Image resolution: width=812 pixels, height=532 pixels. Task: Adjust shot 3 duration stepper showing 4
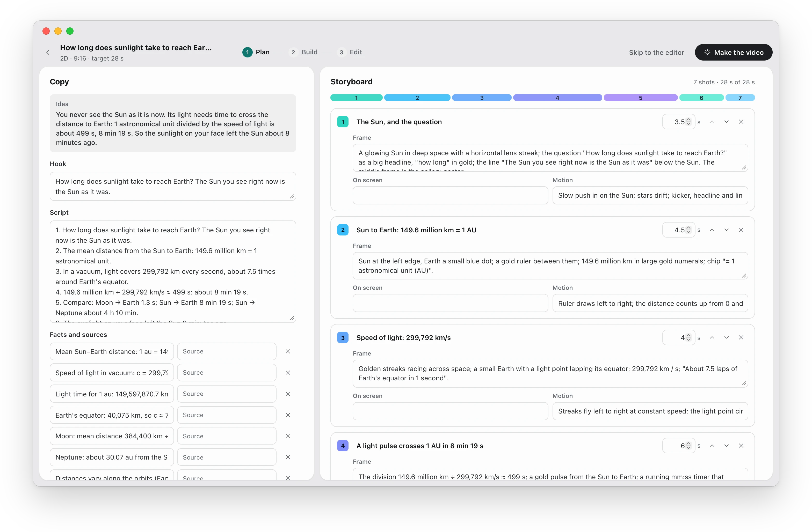point(688,338)
